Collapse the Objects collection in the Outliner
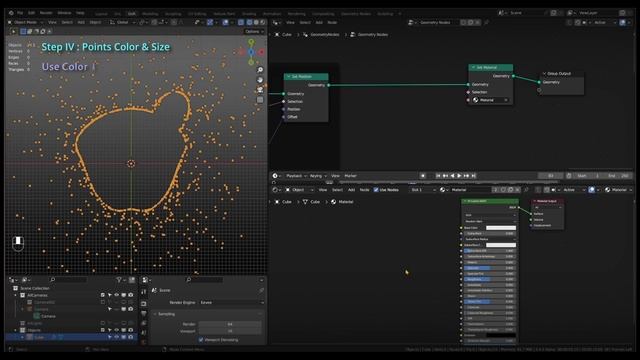The height and width of the screenshot is (360, 640). [x=16, y=330]
